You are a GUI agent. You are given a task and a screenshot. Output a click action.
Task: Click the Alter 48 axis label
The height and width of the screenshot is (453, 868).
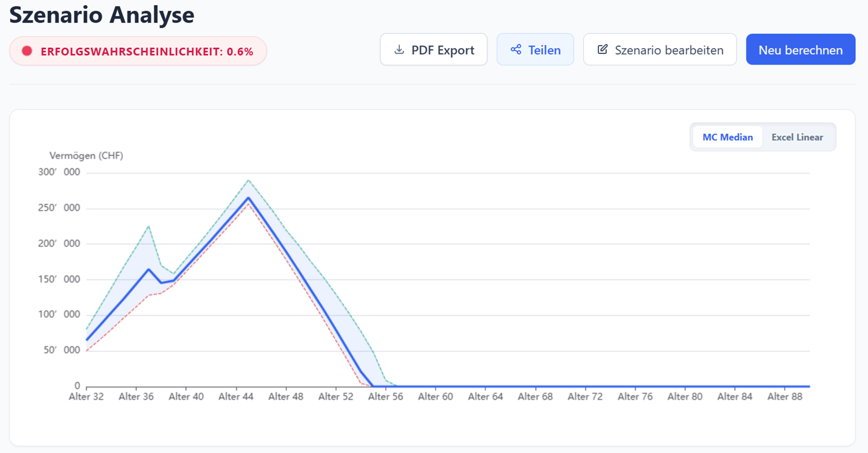point(286,397)
